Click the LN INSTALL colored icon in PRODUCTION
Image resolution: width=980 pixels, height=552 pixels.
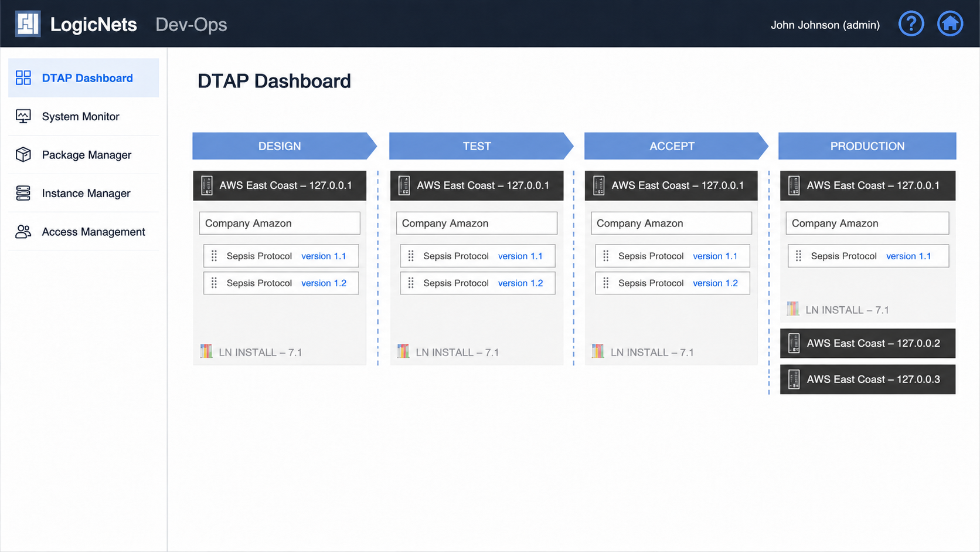pos(793,309)
